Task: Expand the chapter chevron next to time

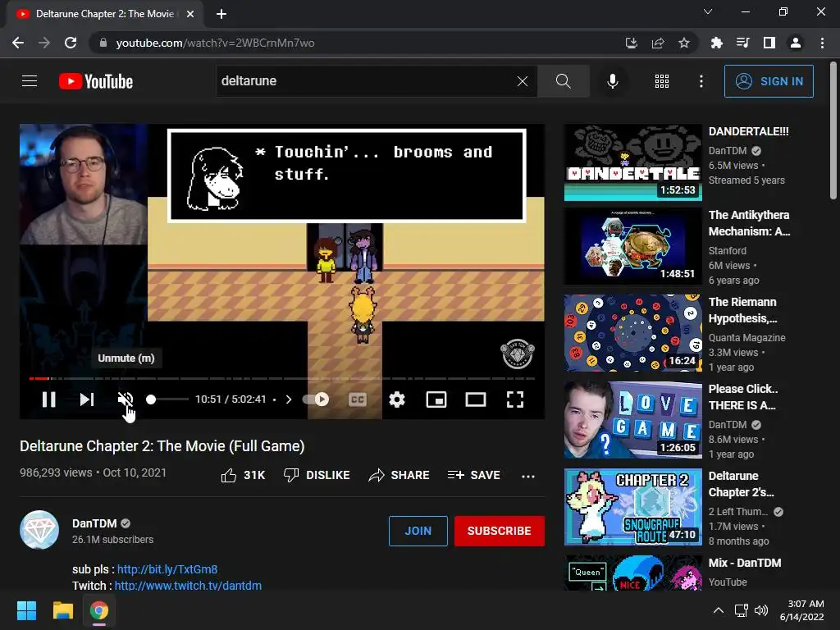Action: tap(289, 399)
